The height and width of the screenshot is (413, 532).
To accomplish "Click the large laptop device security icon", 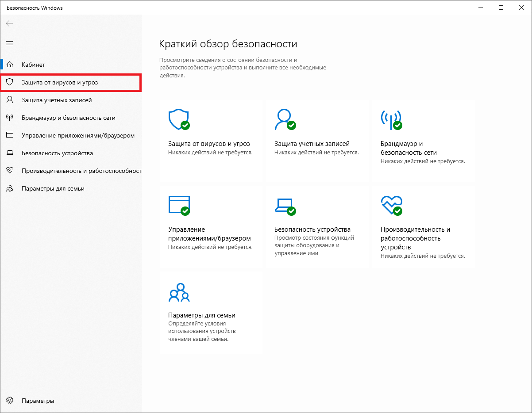I will pyautogui.click(x=285, y=206).
